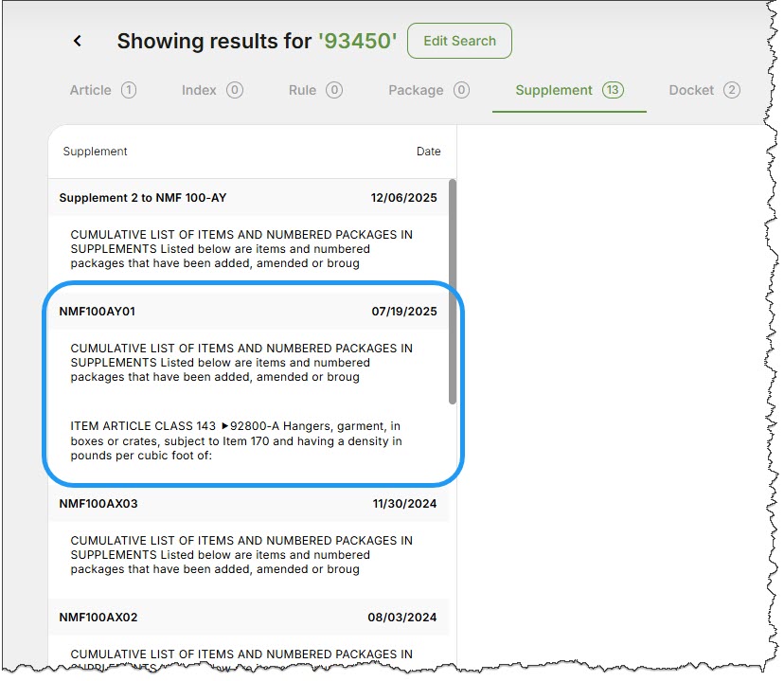Select the Supplement tab
This screenshot has width=784, height=681.
point(553,90)
